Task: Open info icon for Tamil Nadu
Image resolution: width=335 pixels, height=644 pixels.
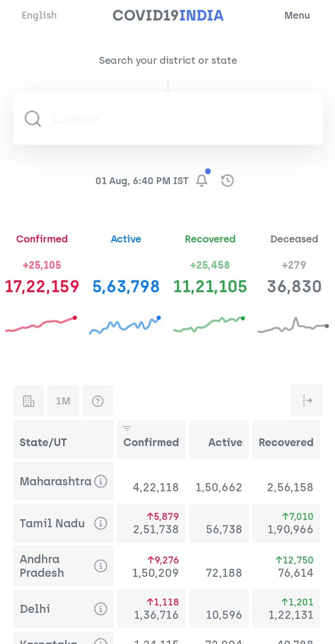Action: point(100,523)
